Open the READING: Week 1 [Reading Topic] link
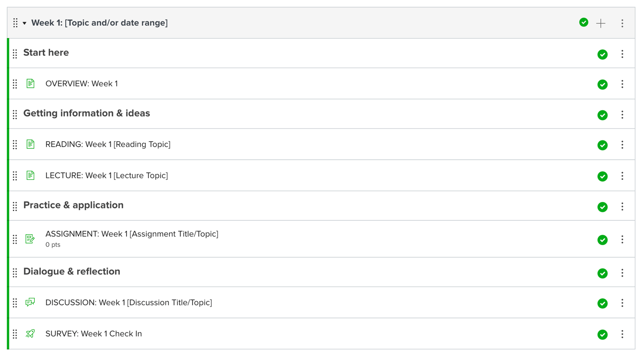 coord(108,144)
